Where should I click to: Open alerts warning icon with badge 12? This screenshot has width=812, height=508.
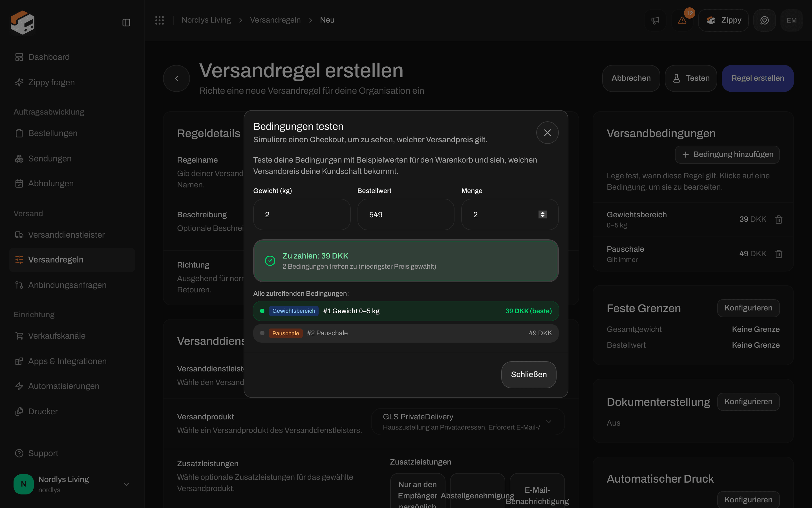682,20
